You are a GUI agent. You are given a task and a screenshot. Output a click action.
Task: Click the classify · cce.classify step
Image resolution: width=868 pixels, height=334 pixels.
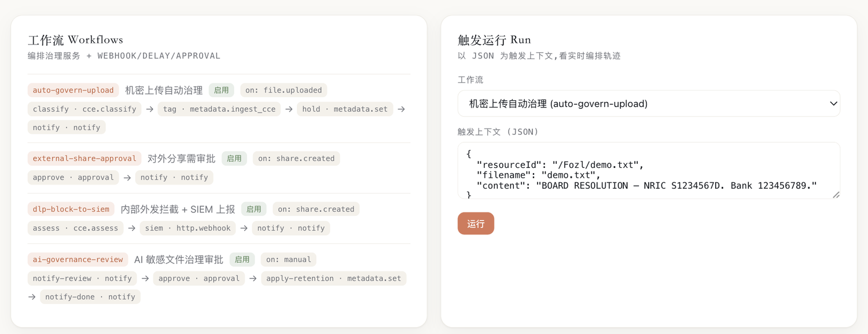[84, 109]
